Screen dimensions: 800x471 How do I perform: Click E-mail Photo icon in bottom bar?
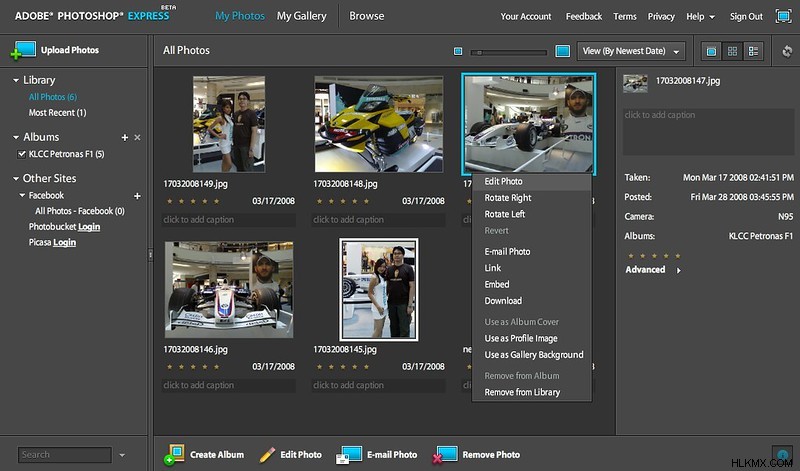[349, 454]
